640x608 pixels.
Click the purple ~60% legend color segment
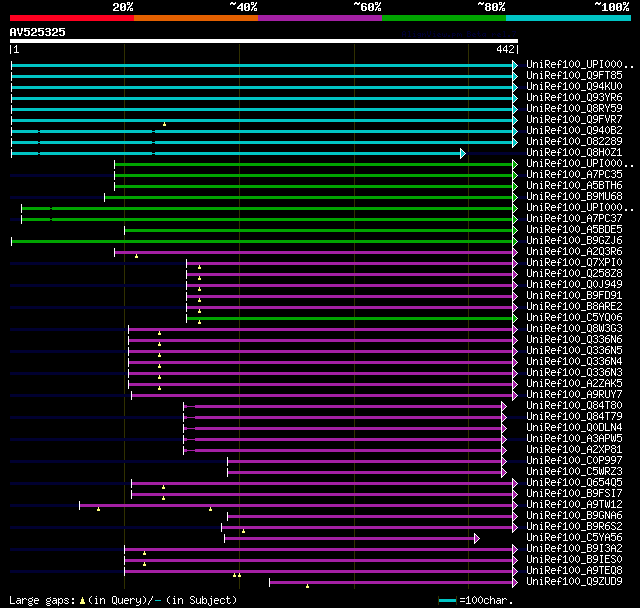tap(320, 18)
